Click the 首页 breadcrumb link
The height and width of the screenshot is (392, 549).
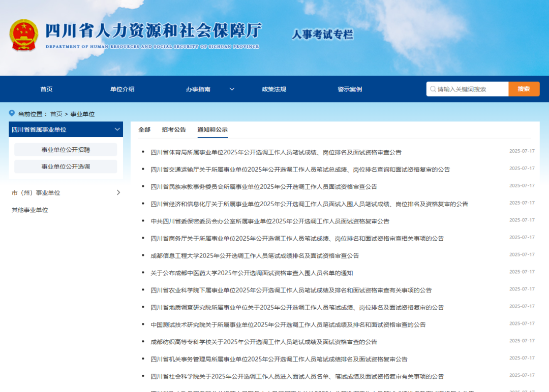click(56, 114)
